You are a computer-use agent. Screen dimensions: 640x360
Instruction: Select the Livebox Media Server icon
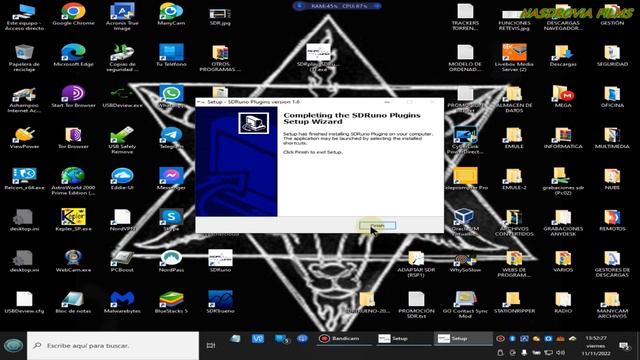[514, 58]
